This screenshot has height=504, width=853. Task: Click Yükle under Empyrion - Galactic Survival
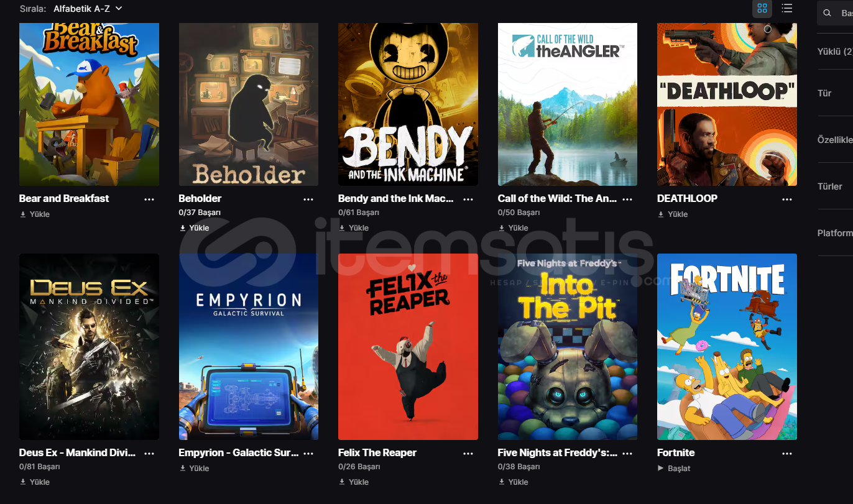(194, 469)
